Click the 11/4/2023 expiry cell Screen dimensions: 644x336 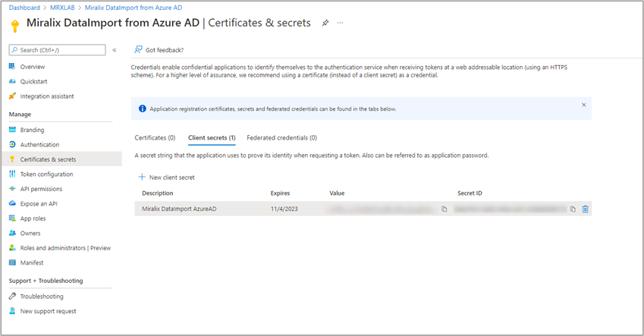click(x=284, y=209)
